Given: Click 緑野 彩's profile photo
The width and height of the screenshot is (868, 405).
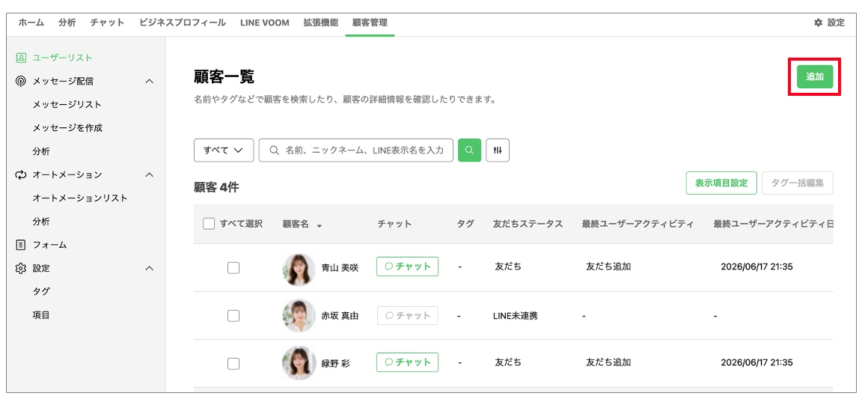Looking at the screenshot, I should (299, 363).
